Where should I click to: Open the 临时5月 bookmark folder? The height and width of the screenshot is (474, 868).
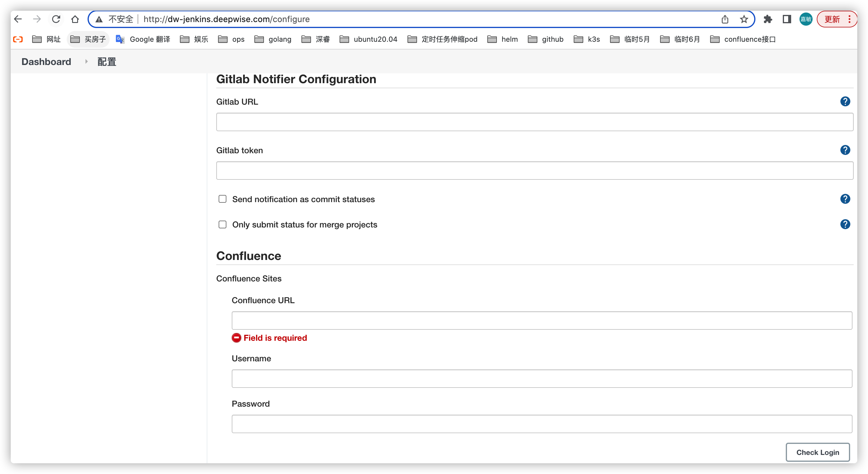point(630,39)
